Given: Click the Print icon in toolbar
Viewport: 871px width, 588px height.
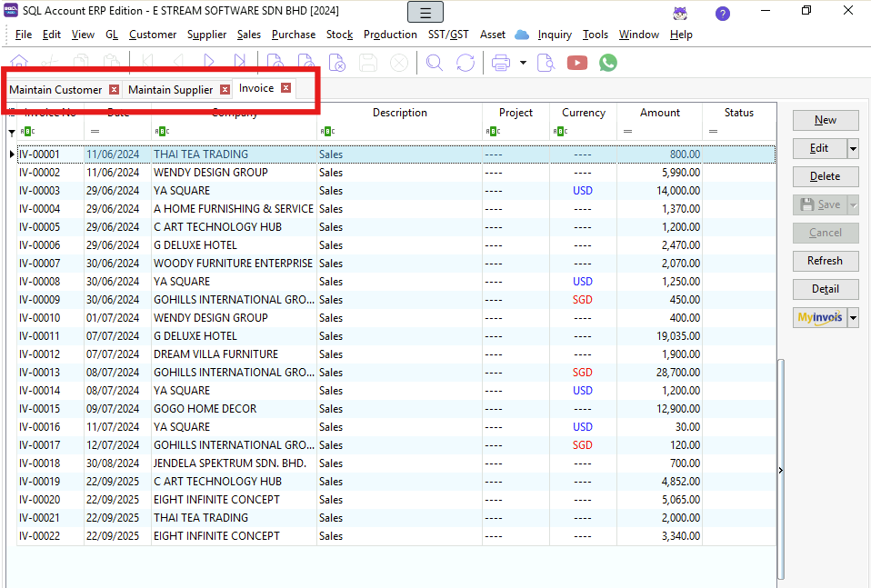Looking at the screenshot, I should (501, 63).
